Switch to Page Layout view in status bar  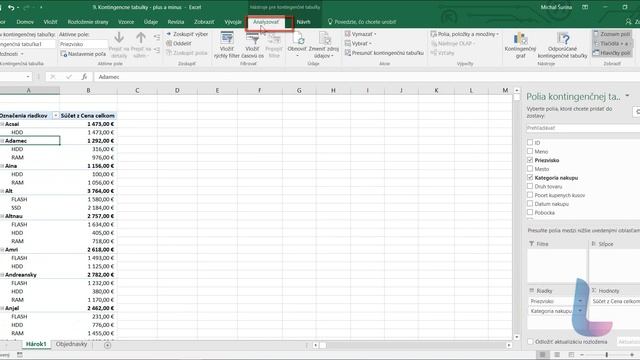point(557,355)
